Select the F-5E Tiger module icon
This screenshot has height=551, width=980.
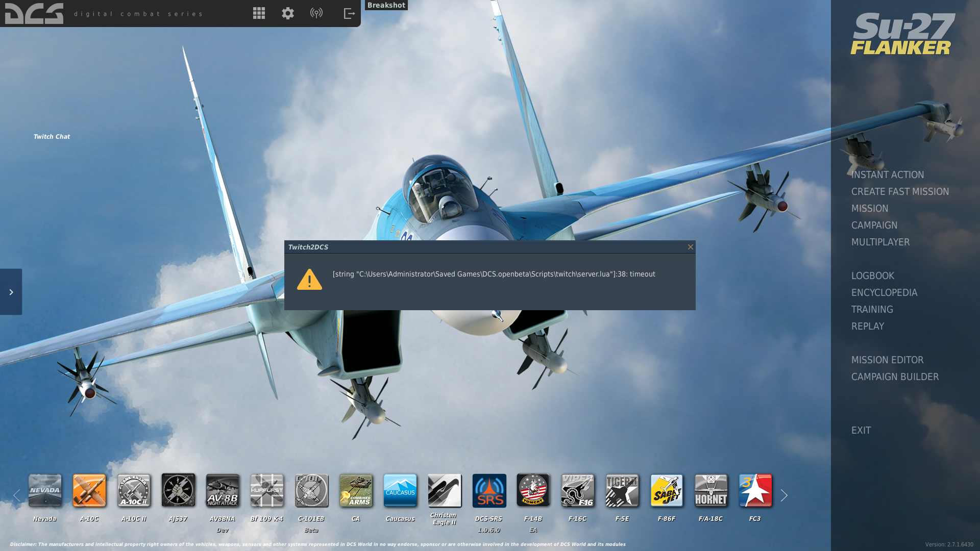[x=622, y=490]
